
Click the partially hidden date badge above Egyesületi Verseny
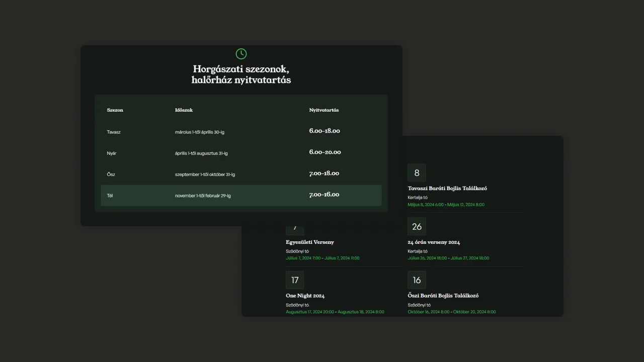click(x=295, y=230)
